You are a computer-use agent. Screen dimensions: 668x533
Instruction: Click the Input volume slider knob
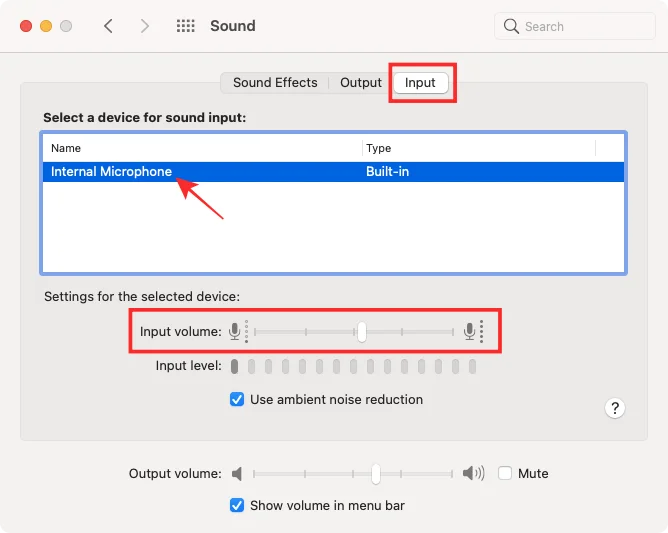coord(361,331)
